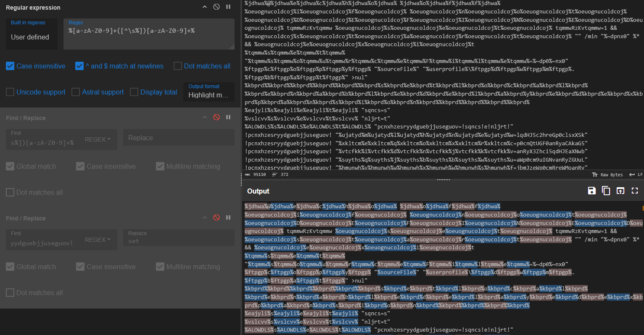Collapse the first Find / Replace operation

click(205, 117)
